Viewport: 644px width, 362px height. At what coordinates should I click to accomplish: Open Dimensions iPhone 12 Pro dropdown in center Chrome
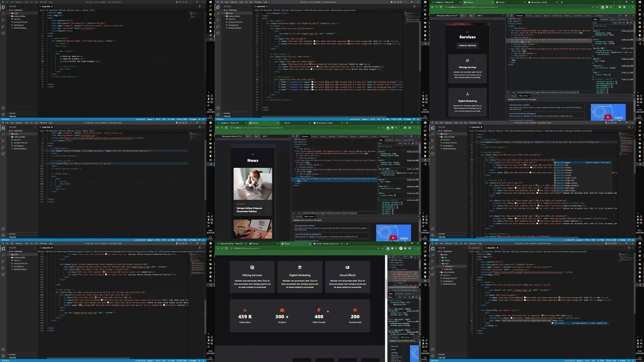233,136
